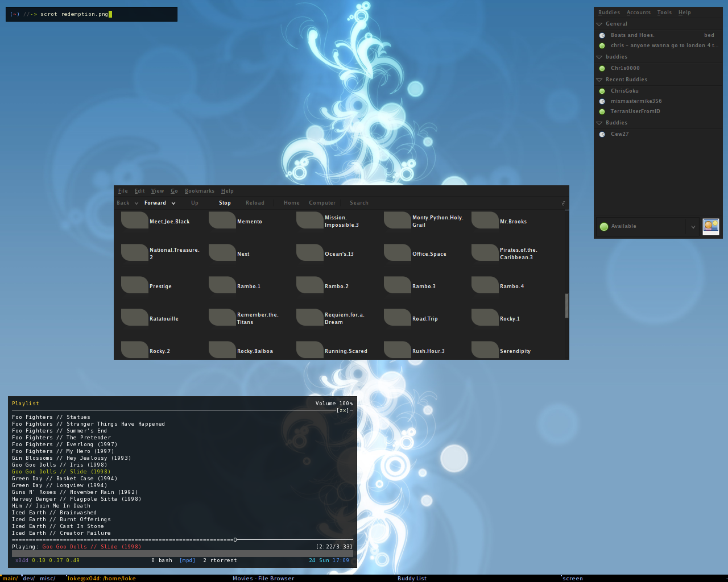Image resolution: width=728 pixels, height=582 pixels.
Task: Open the Accounts menu in Buddy List
Action: pyautogui.click(x=639, y=13)
